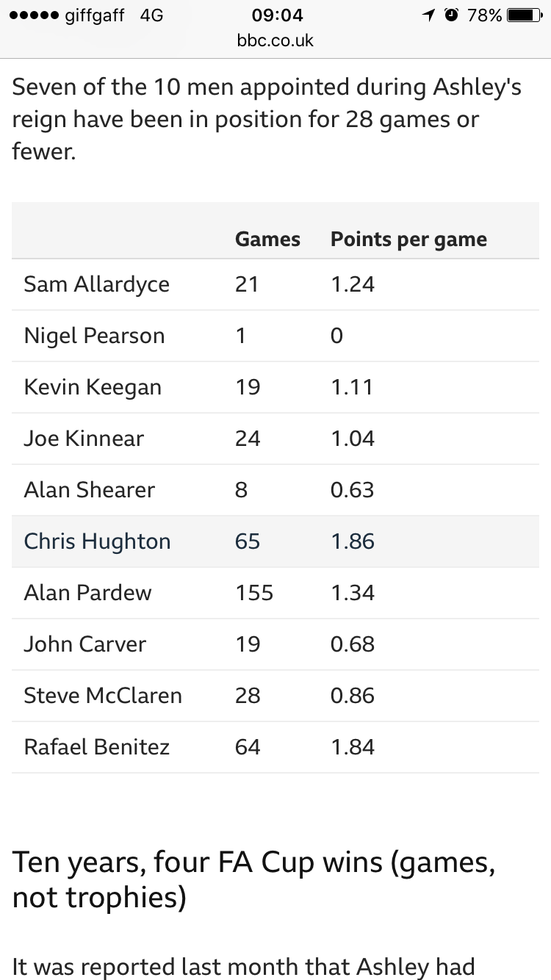Tap Nigel Pearson's name cell
The image size is (551, 980).
point(94,336)
